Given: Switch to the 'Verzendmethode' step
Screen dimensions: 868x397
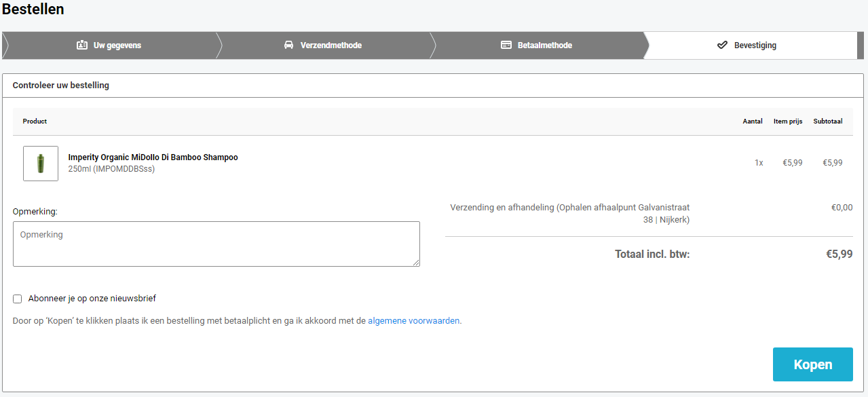Looking at the screenshot, I should 331,45.
